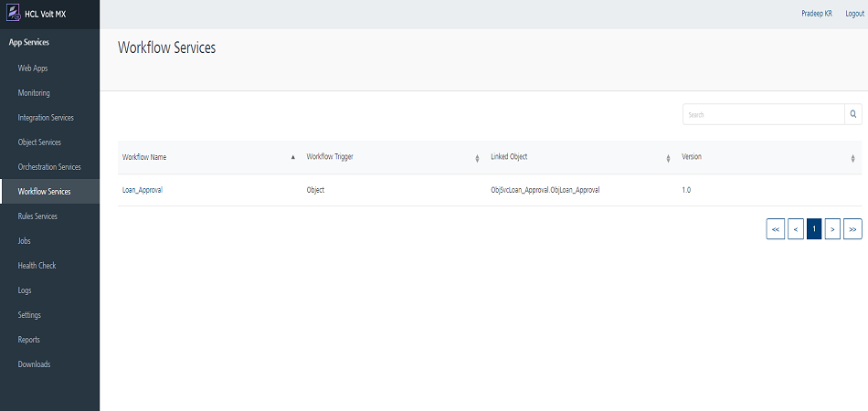Sort by Linked Object column arrow
The image size is (868, 411).
point(668,158)
